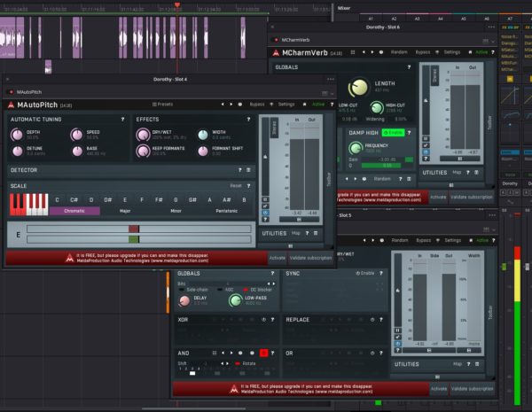Open Detector section menu icon
This screenshot has width=532, height=412.
point(248,170)
